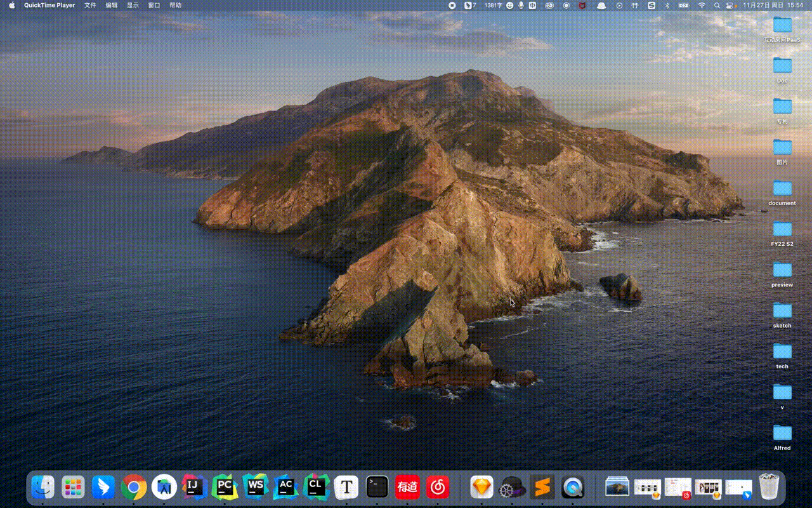Open Youdao (有道) app in the Dock
Image resolution: width=812 pixels, height=508 pixels.
407,487
